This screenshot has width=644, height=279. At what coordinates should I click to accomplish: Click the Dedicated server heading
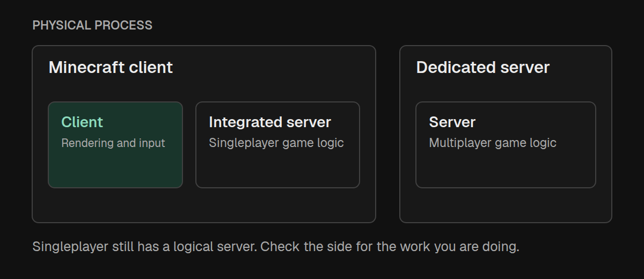[483, 67]
